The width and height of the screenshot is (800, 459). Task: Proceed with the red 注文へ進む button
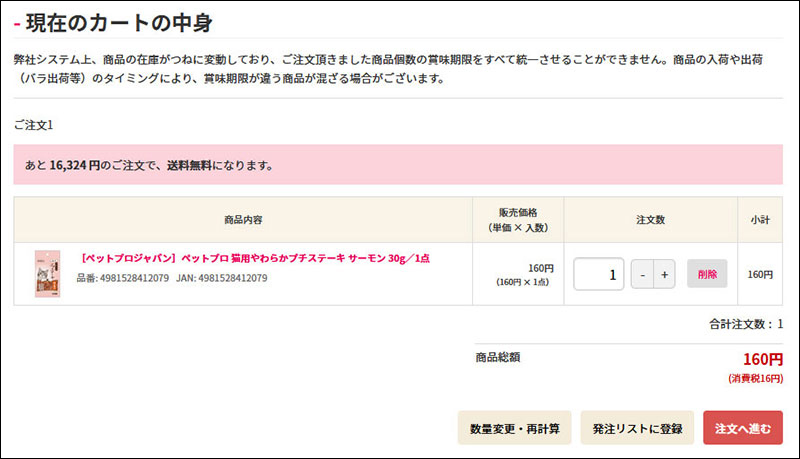tap(743, 428)
